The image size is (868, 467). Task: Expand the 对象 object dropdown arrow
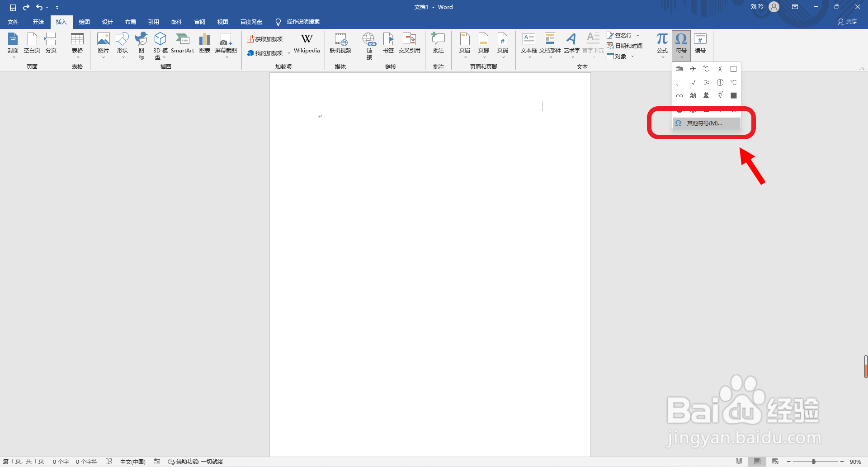(x=632, y=57)
